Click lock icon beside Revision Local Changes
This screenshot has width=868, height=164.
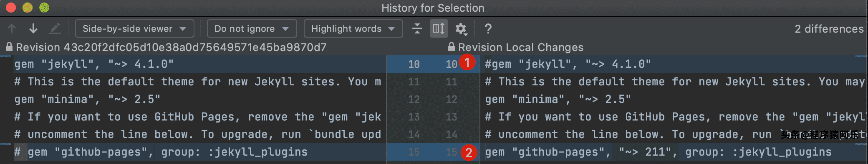tap(451, 46)
